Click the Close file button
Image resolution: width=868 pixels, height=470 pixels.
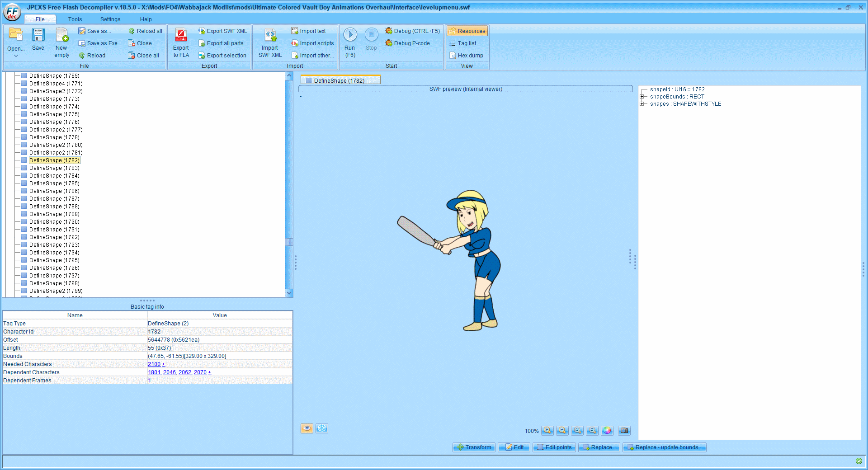pyautogui.click(x=140, y=43)
